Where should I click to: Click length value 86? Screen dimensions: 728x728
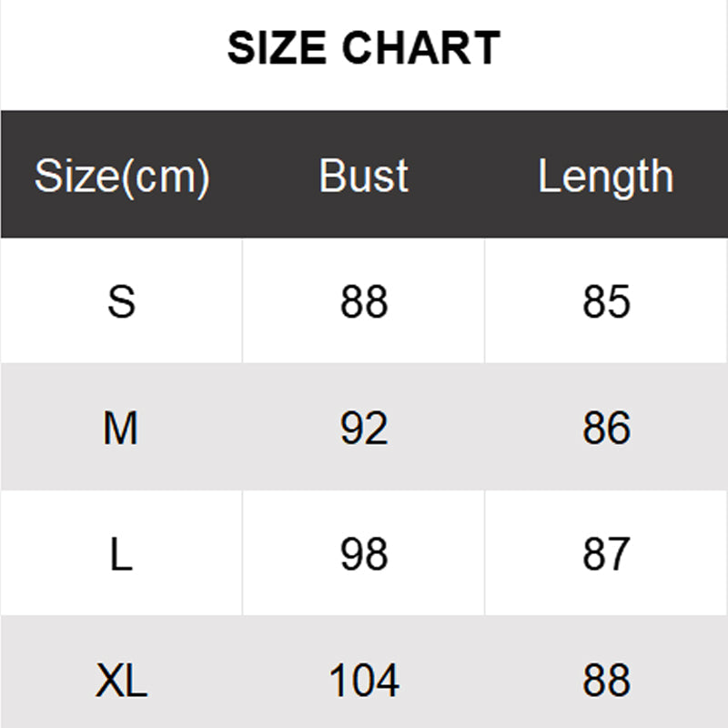coord(606,428)
